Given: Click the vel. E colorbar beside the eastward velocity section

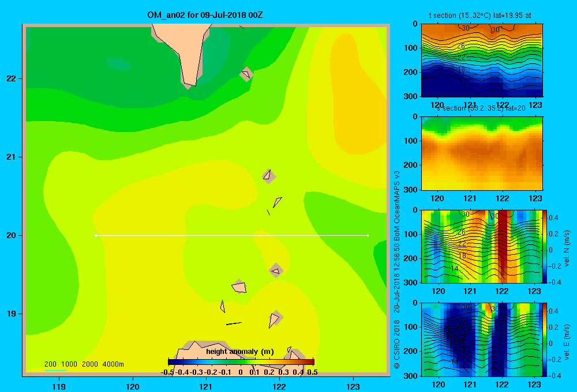Looking at the screenshot, I should pos(545,340).
